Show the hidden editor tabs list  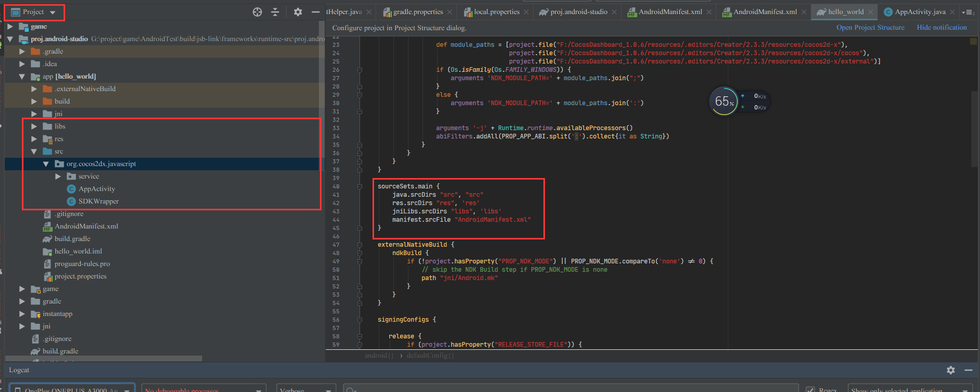point(969,12)
